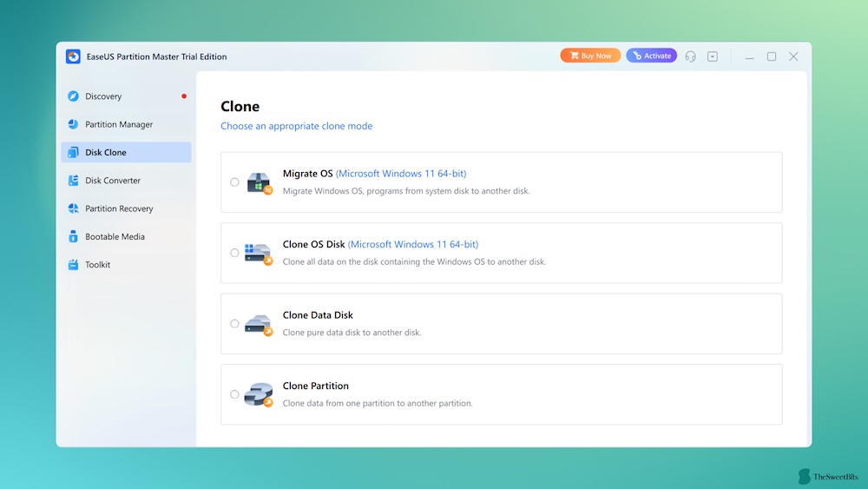Click the 'Clone Data Disk' title
868x489 pixels.
pos(318,315)
